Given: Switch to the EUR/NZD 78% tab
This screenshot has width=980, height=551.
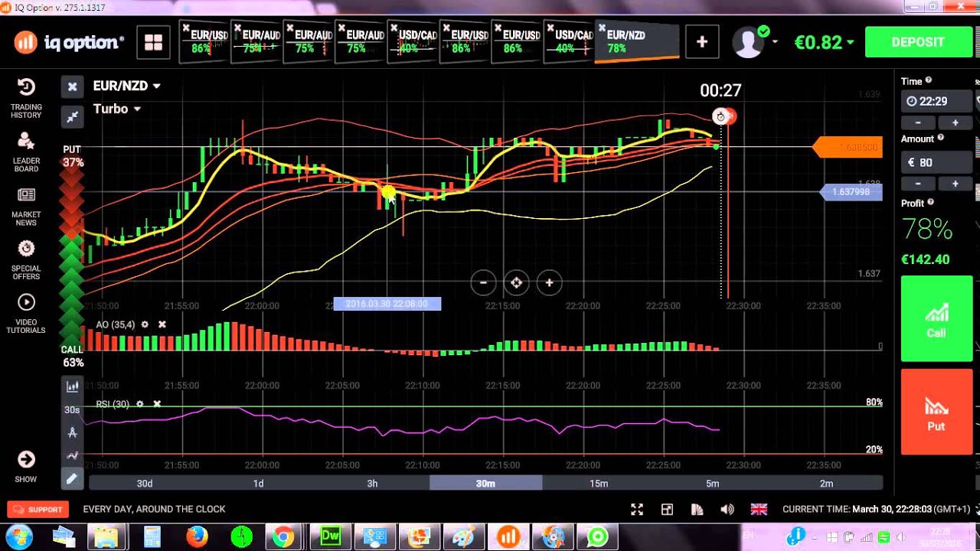Looking at the screenshot, I should point(636,42).
